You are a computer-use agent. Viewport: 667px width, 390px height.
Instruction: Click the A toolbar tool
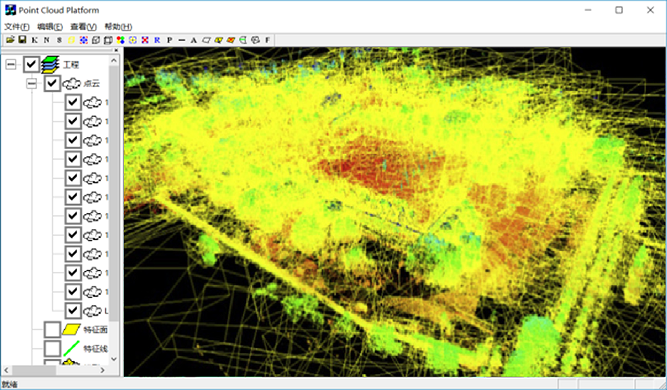[x=194, y=40]
